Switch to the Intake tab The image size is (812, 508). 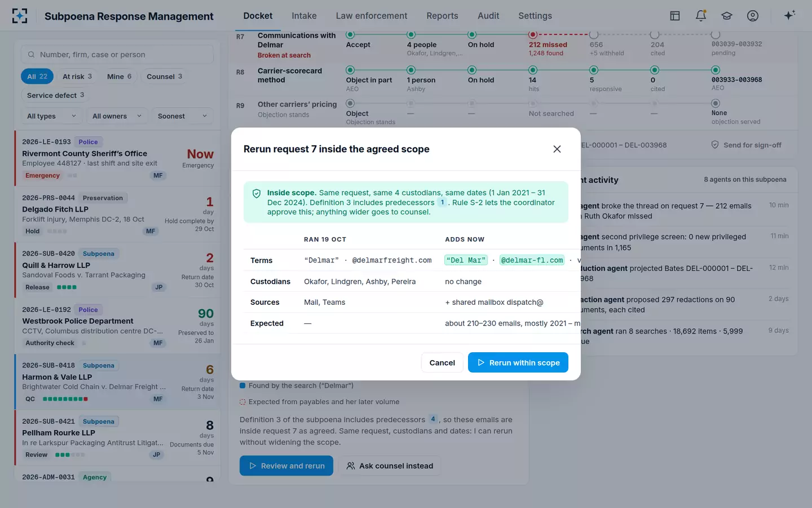(x=304, y=16)
